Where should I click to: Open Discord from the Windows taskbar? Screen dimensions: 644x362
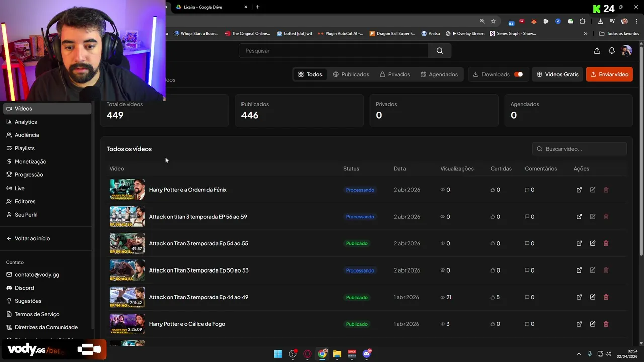coord(367,354)
